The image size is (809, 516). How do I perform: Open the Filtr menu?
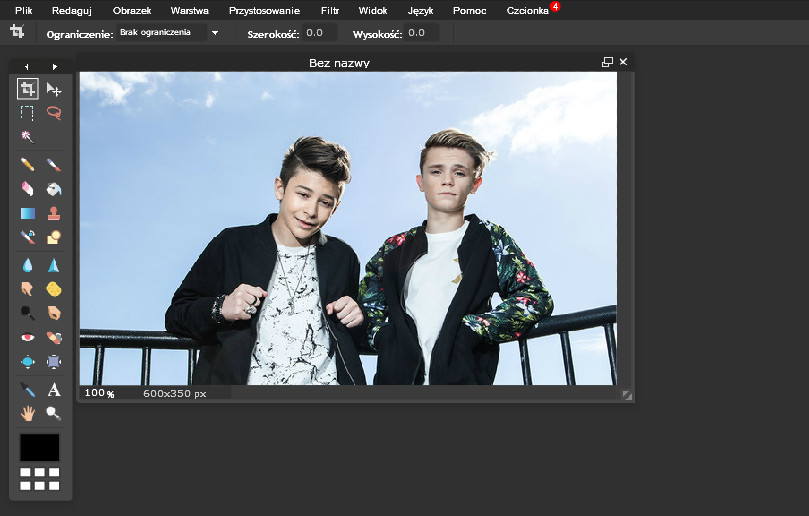(329, 10)
